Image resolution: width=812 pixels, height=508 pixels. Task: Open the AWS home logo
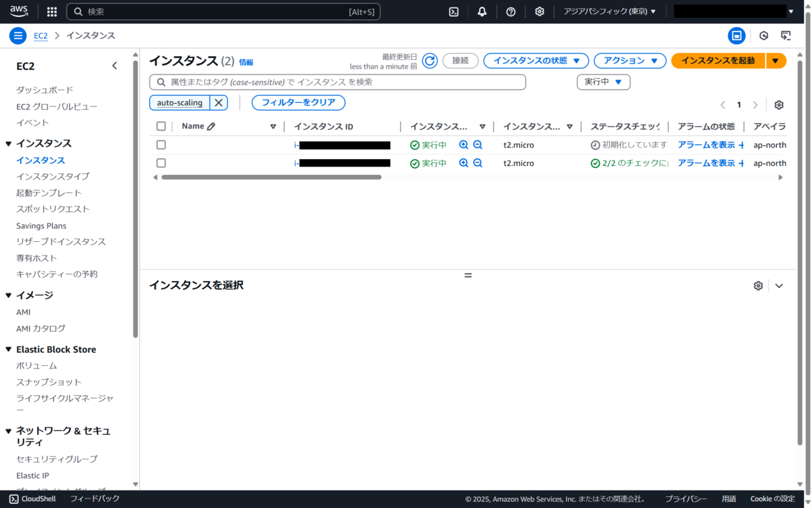pos(18,12)
